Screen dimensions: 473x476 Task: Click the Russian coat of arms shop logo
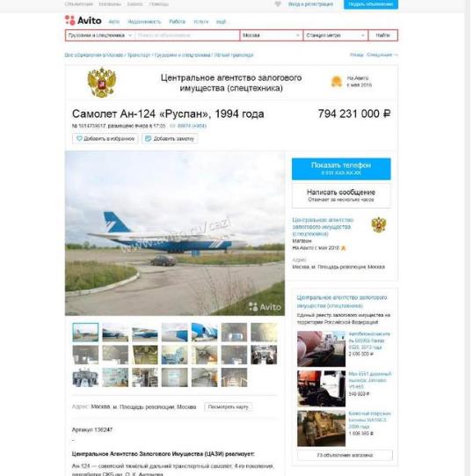pyautogui.click(x=102, y=83)
